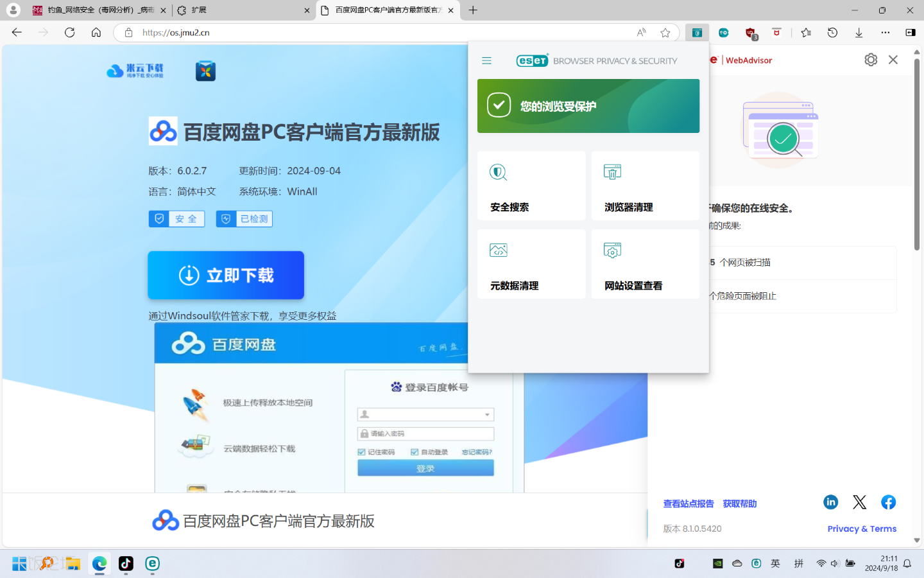The height and width of the screenshot is (578, 924).
Task: Refresh the current page
Action: (69, 33)
